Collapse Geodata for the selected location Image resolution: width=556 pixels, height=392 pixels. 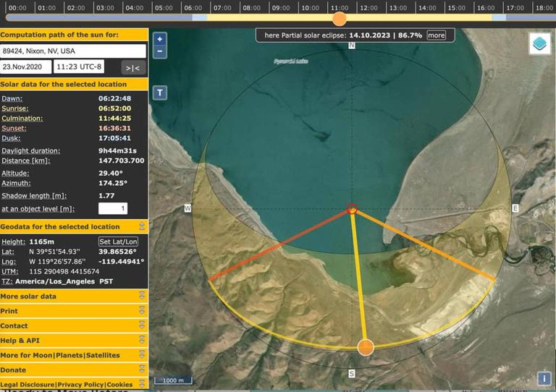(74, 226)
